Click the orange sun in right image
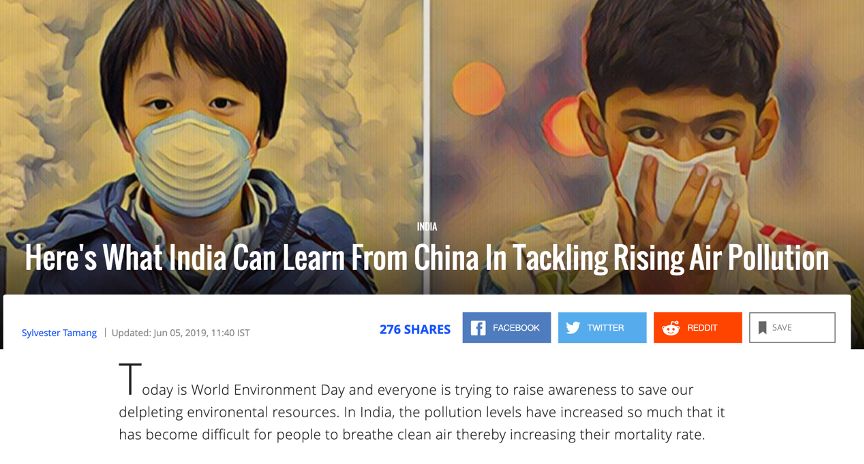The width and height of the screenshot is (864, 464). tap(479, 90)
